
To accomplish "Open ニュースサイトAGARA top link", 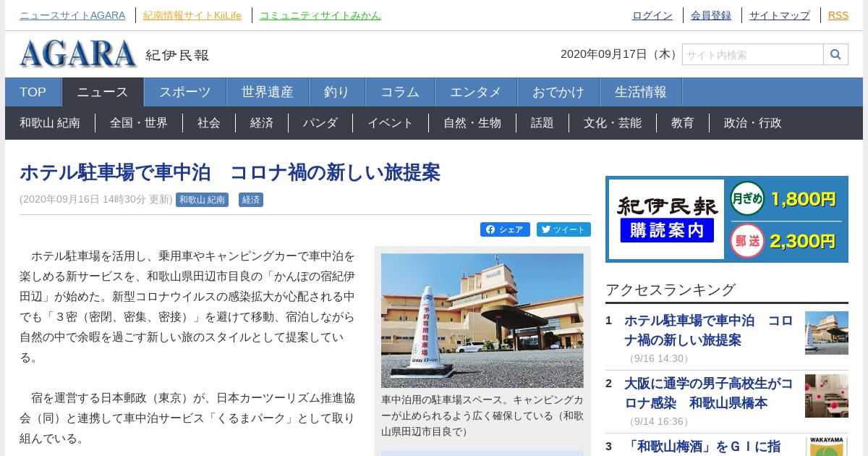I will 72,15.
